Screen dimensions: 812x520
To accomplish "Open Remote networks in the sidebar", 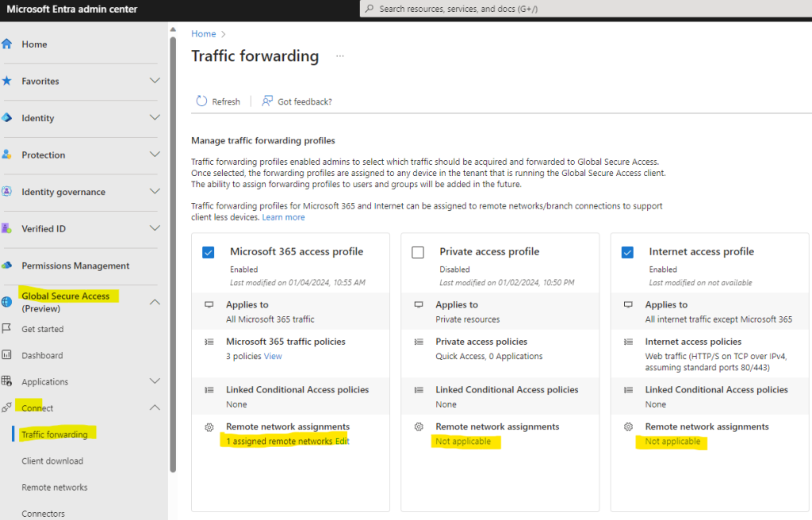I will 55,487.
